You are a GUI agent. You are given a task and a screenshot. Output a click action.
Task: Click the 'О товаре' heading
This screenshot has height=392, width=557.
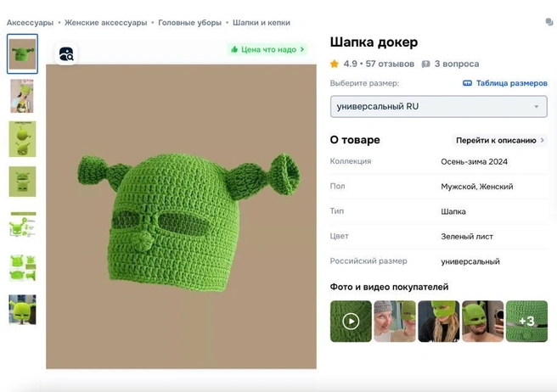[355, 140]
